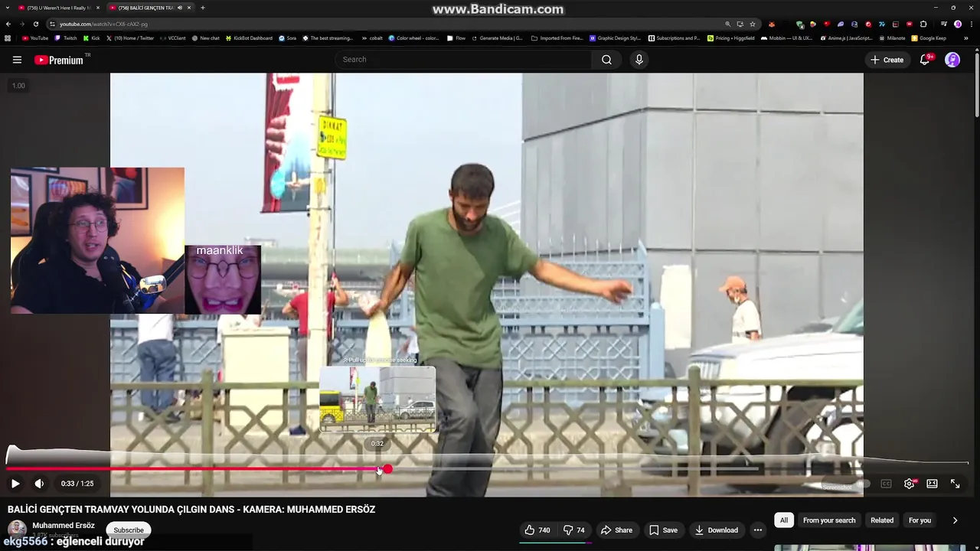Open more actions ellipsis menu
The width and height of the screenshot is (980, 551).
pos(758,530)
